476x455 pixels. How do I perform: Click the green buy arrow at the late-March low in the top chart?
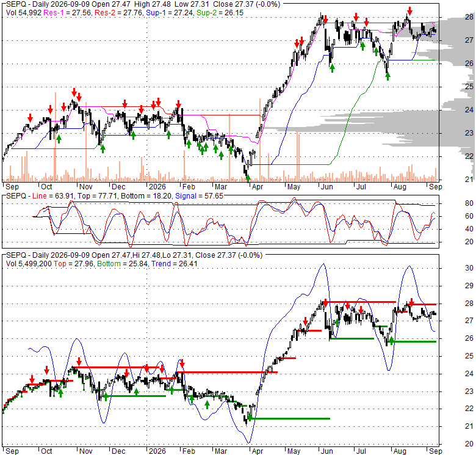(x=248, y=178)
